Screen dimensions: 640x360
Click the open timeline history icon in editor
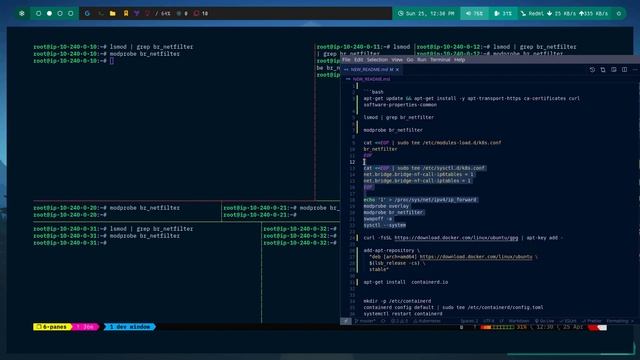coord(592,70)
